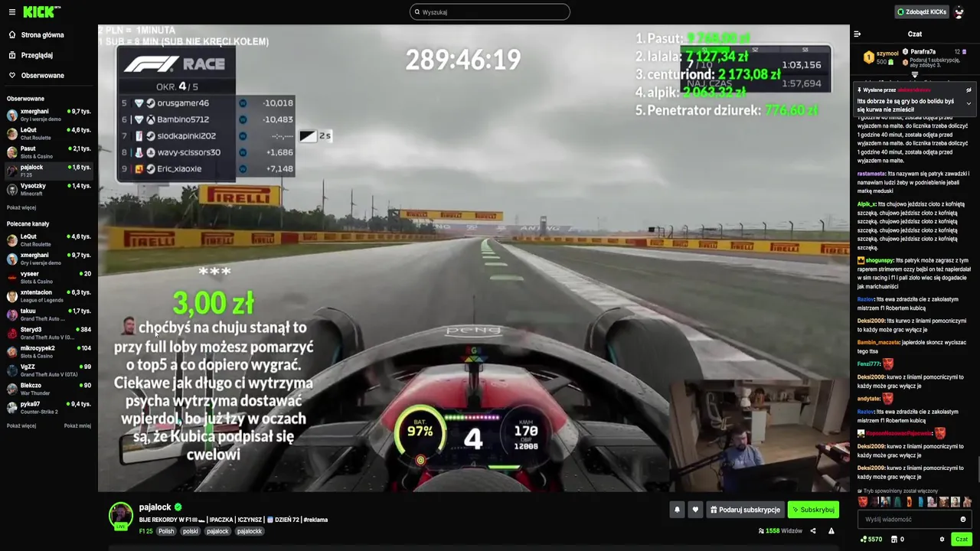Click the stream video player
980x551 pixels.
click(473, 258)
